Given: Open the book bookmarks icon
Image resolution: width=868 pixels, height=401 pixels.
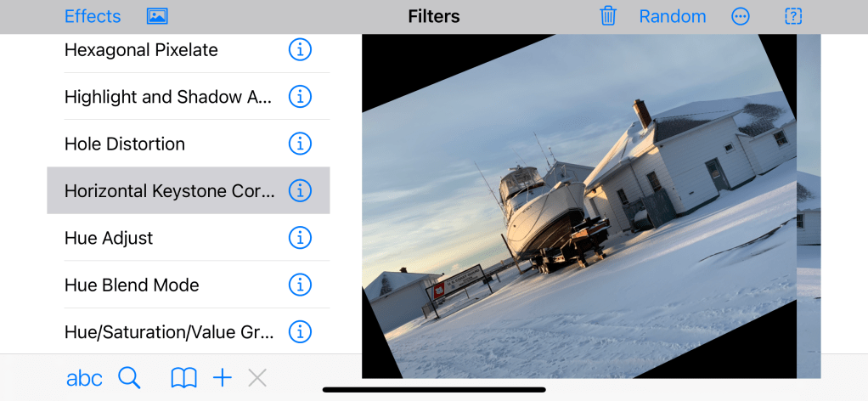Looking at the screenshot, I should click(x=183, y=378).
